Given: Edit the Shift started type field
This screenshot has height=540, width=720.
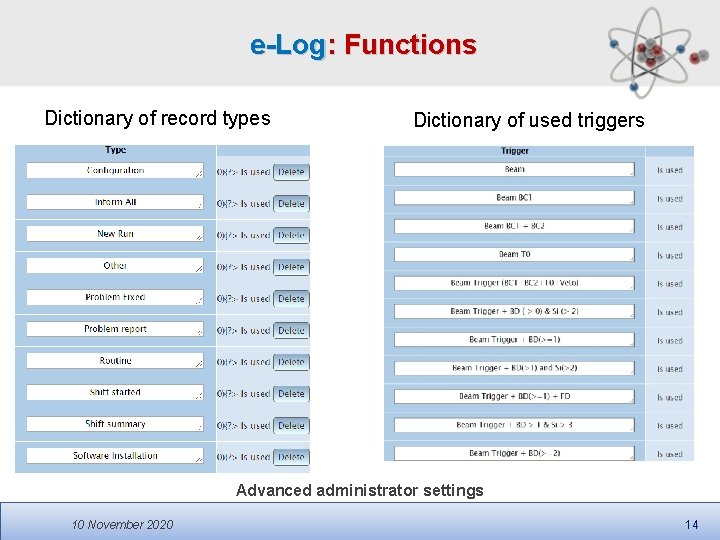Looking at the screenshot, I should point(115,392).
